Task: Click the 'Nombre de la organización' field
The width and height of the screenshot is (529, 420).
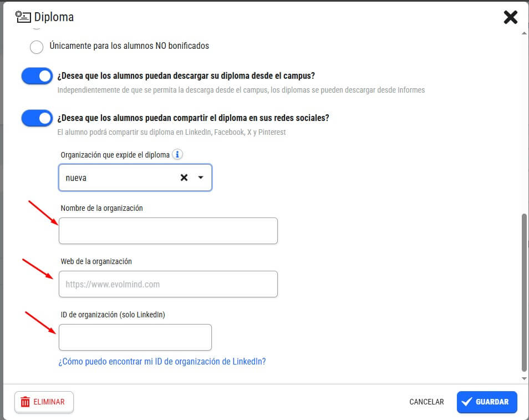Action: tap(168, 231)
